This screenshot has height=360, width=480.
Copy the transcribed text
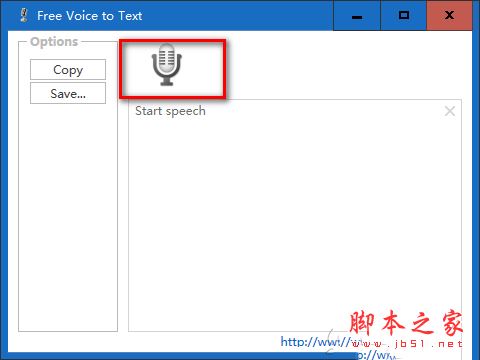(68, 70)
